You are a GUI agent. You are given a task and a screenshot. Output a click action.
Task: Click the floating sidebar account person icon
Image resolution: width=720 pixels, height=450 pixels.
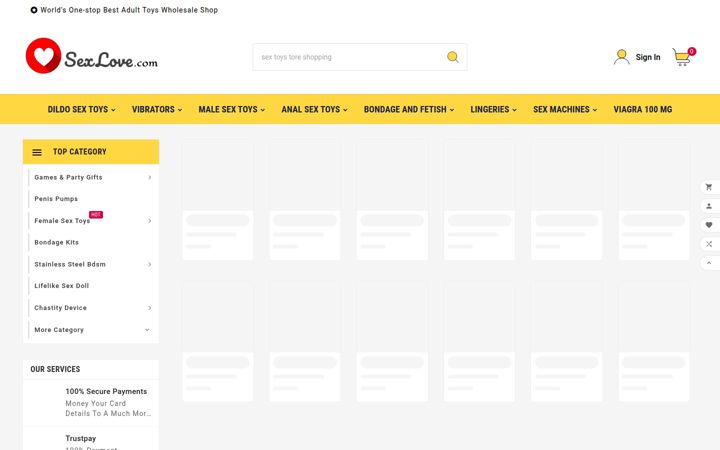pyautogui.click(x=709, y=206)
